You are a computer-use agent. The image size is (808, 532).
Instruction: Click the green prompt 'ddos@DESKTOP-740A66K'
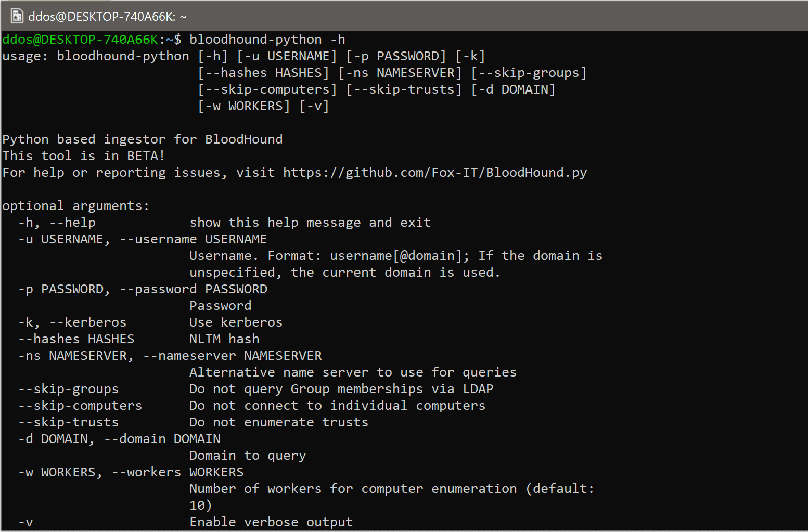point(80,40)
